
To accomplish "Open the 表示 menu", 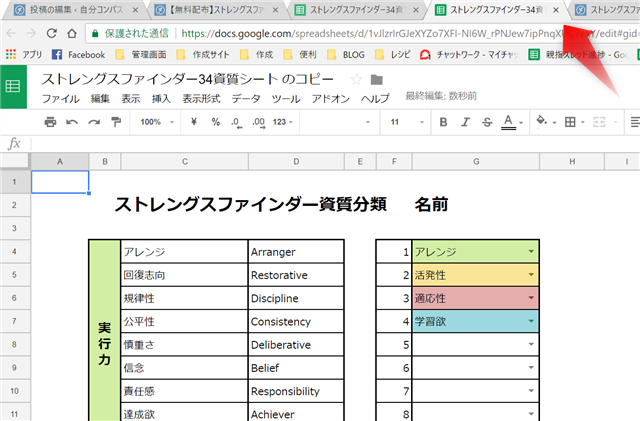I will (x=131, y=99).
